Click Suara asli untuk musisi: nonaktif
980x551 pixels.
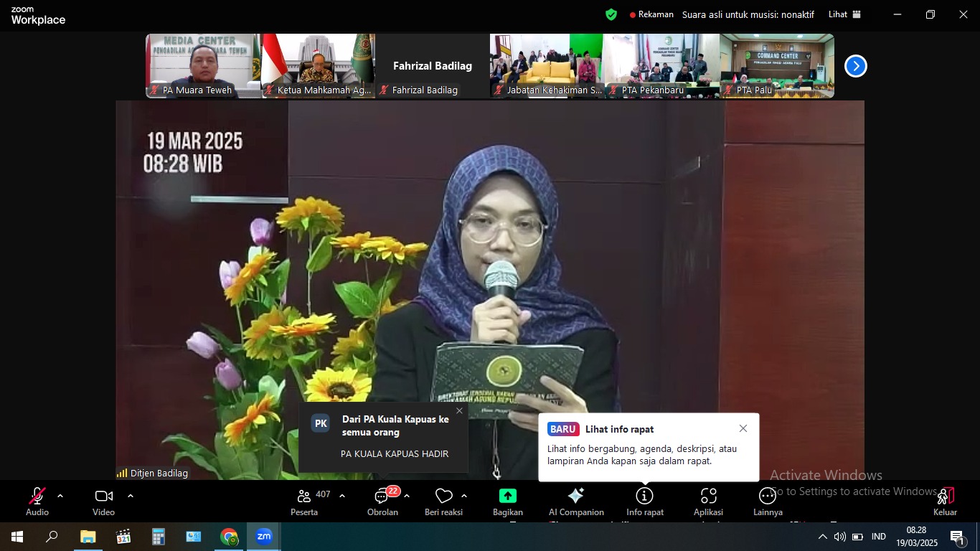748,14
